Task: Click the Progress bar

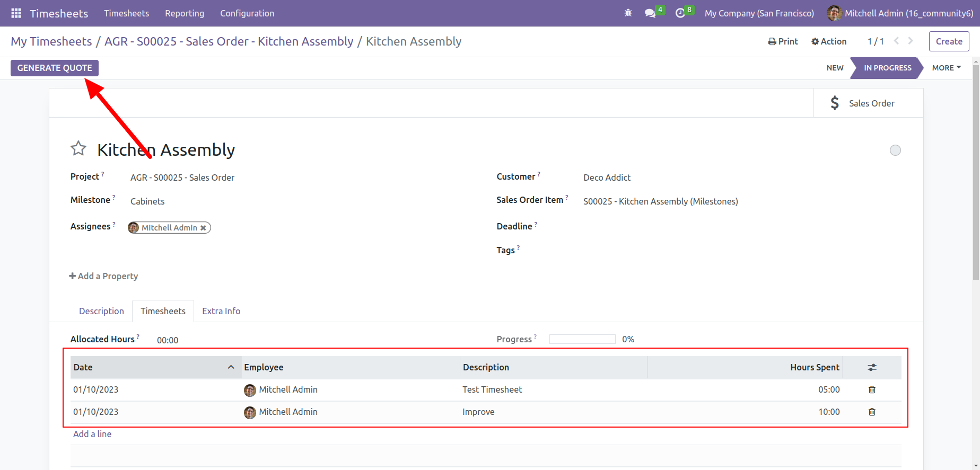Action: (582, 339)
